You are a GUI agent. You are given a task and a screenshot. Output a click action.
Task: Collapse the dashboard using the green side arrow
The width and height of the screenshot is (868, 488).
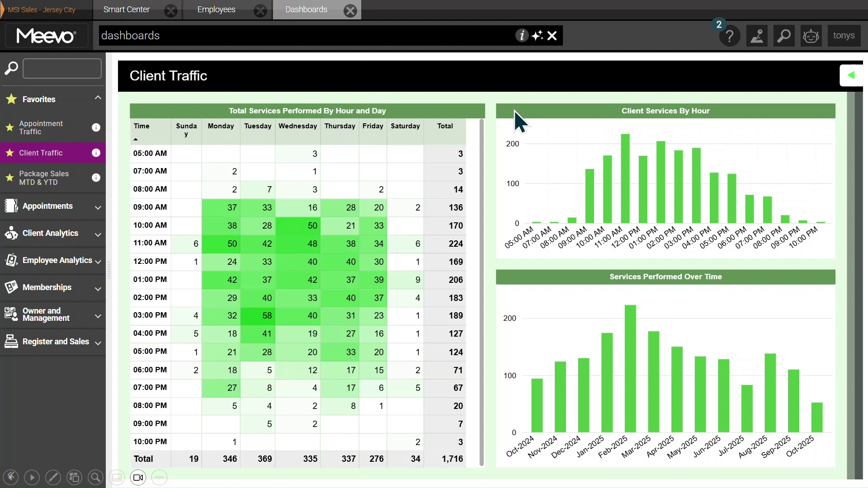pos(852,75)
